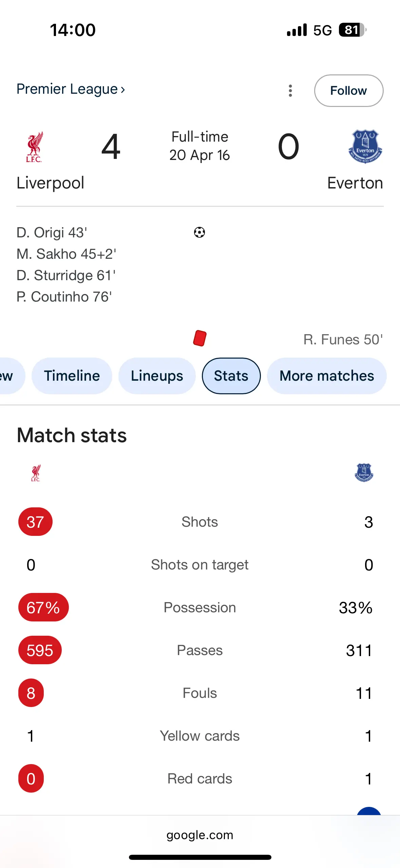Image resolution: width=400 pixels, height=868 pixels.
Task: Tap the small Everton crest in Match stats
Action: pyautogui.click(x=364, y=473)
